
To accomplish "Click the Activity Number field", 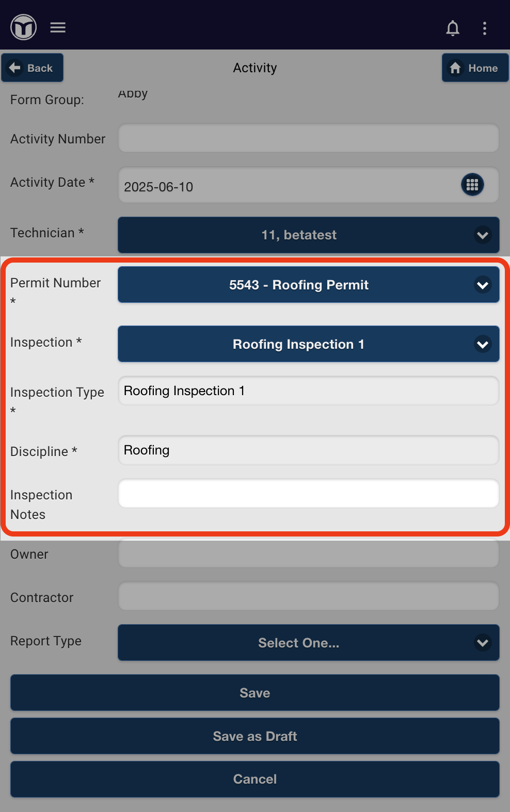I will tap(309, 138).
